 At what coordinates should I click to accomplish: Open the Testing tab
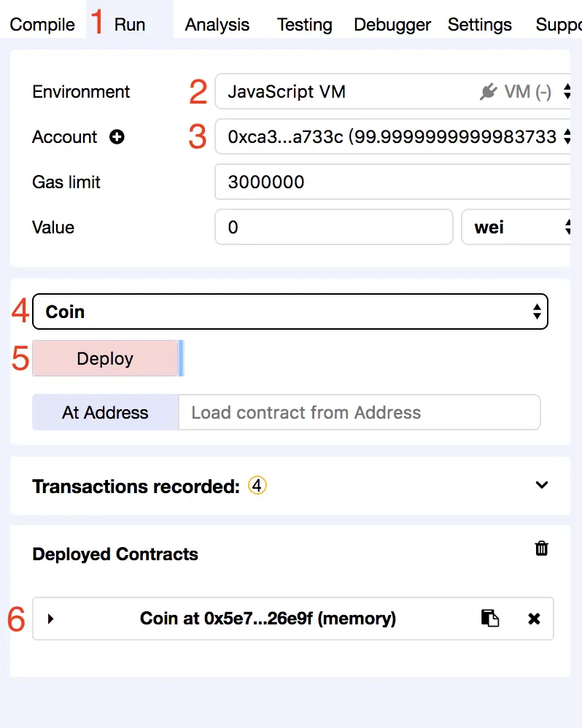(x=304, y=25)
